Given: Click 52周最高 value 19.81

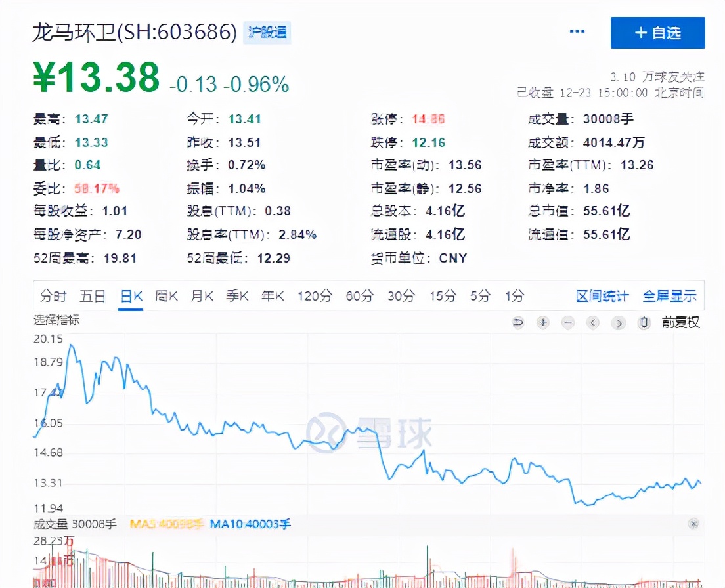Looking at the screenshot, I should pos(120,258).
